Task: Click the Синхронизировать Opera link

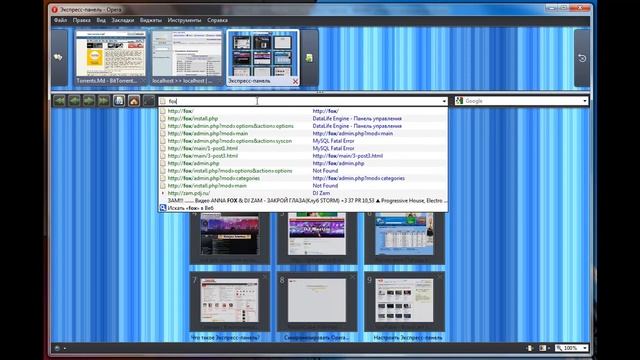Action: pyautogui.click(x=317, y=338)
